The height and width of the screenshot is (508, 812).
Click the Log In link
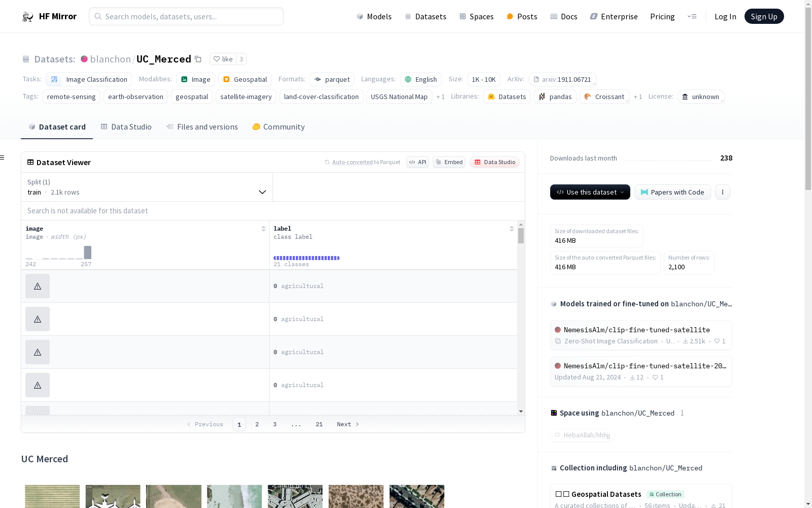[x=725, y=16]
